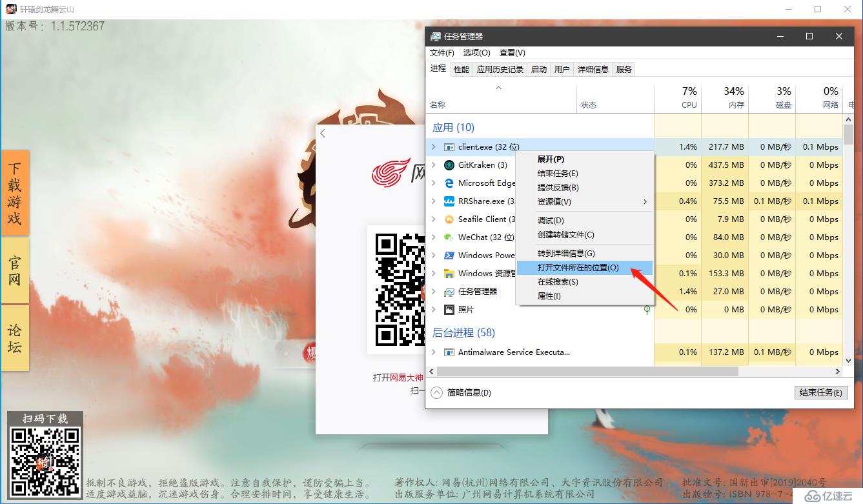Open the 查看(V) menu
The image size is (863, 504).
click(x=513, y=53)
